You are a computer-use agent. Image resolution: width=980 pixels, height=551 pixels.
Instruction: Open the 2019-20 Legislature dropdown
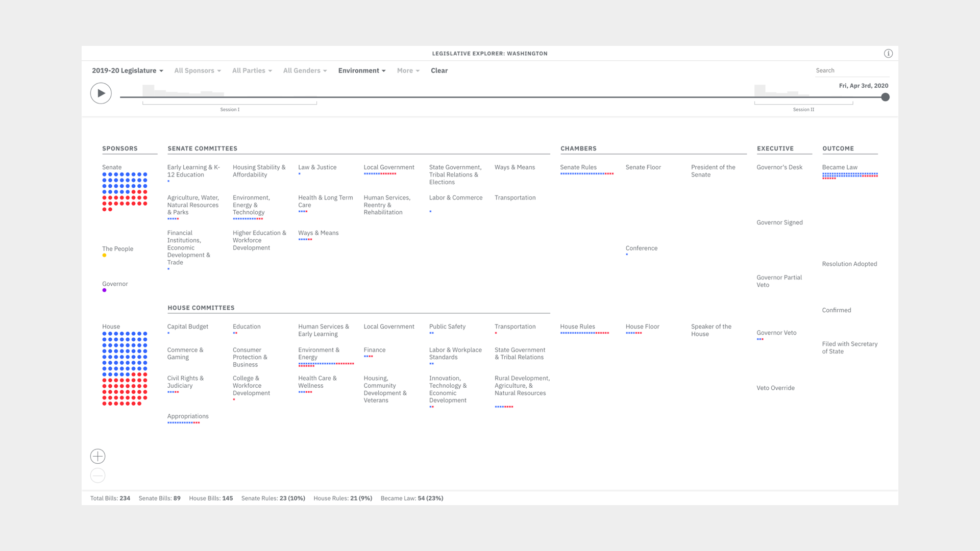click(128, 70)
